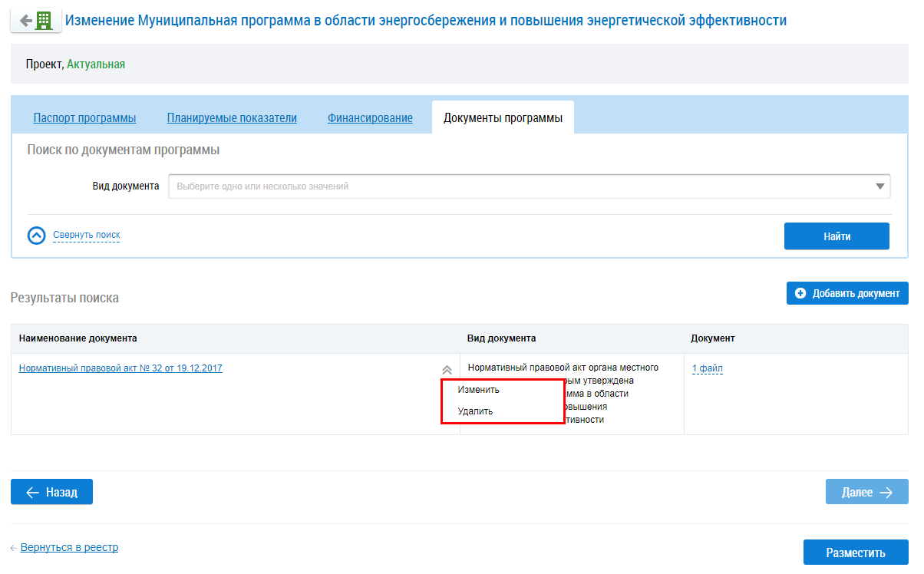Click the Добавить документ button

pos(847,293)
